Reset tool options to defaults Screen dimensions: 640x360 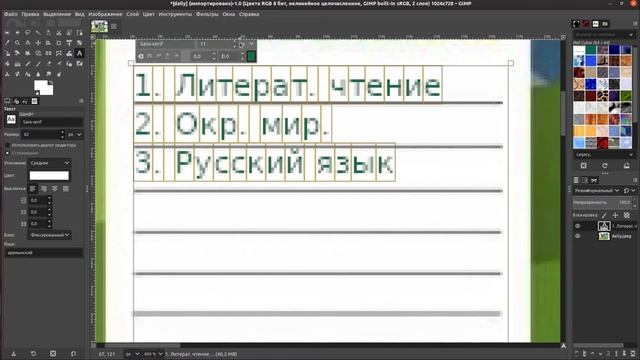(73, 353)
